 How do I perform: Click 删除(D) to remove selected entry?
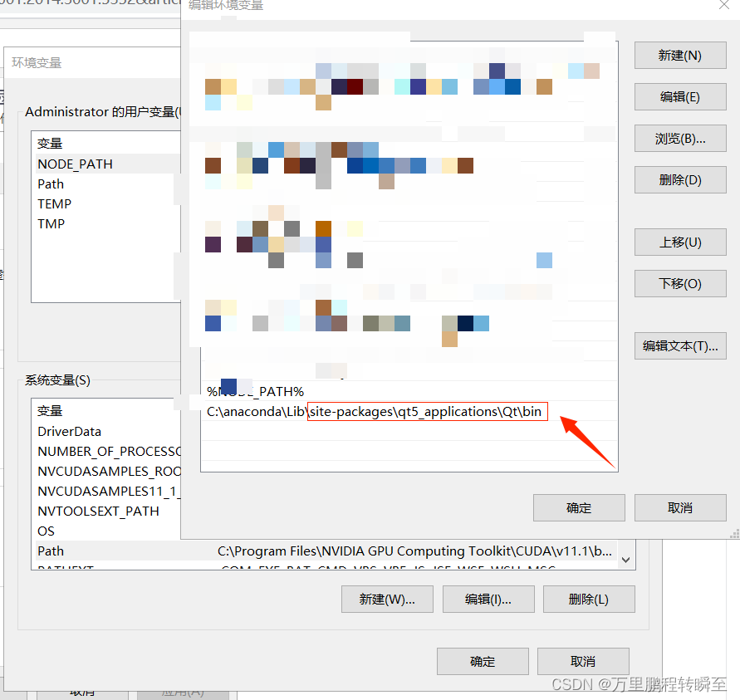[x=679, y=179]
